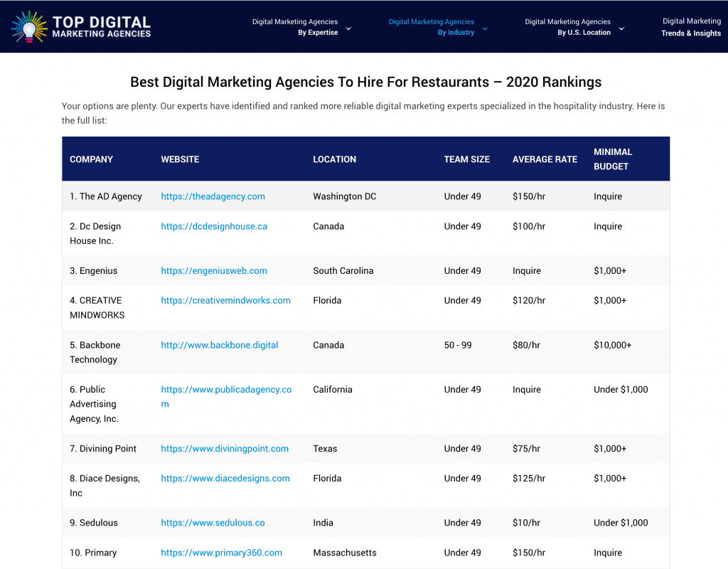Click the COMPANY column header
Viewport: 728px width, 569px height.
pos(91,159)
